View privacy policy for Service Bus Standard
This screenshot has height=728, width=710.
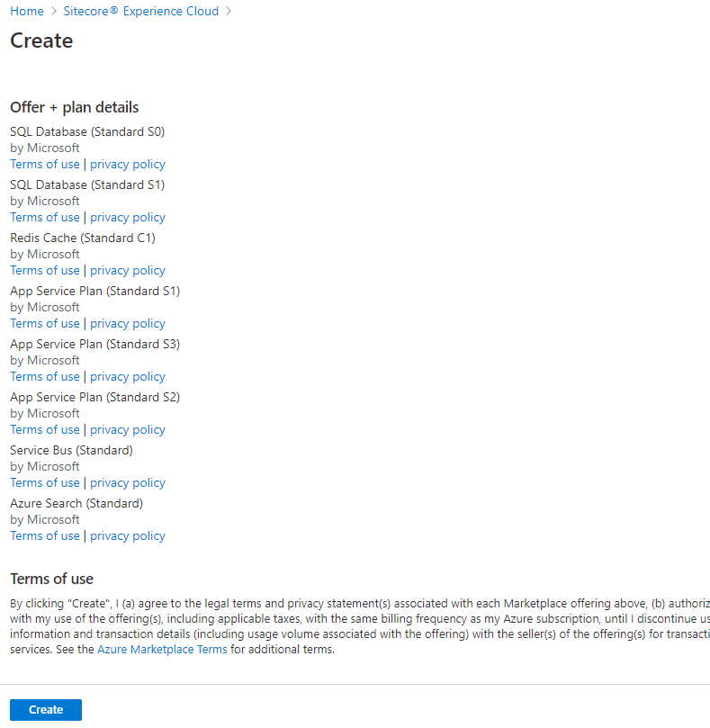(x=128, y=483)
